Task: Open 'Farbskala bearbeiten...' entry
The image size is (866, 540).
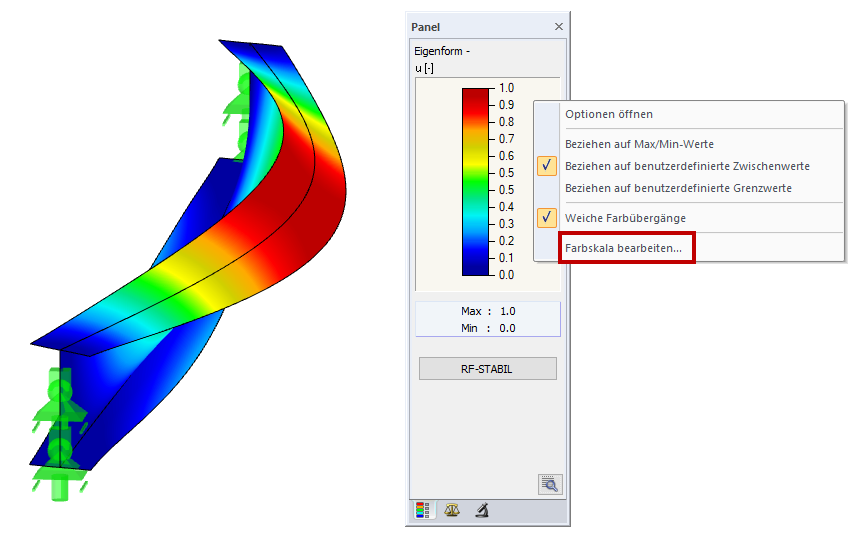Action: click(x=623, y=248)
